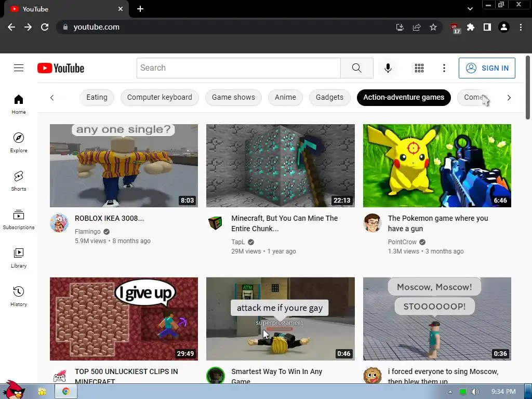Image resolution: width=532 pixels, height=399 pixels.
Task: Open the Minecraft diamond ore thumbnail
Action: click(x=280, y=166)
